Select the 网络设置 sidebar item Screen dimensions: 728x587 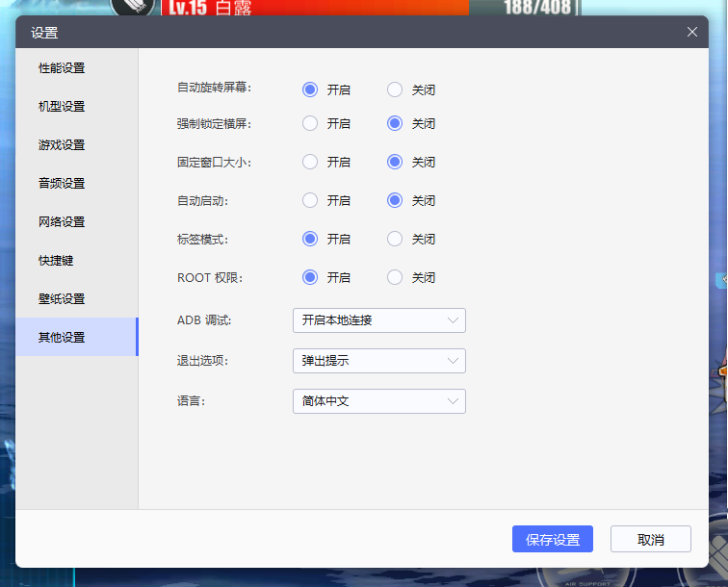click(x=62, y=222)
